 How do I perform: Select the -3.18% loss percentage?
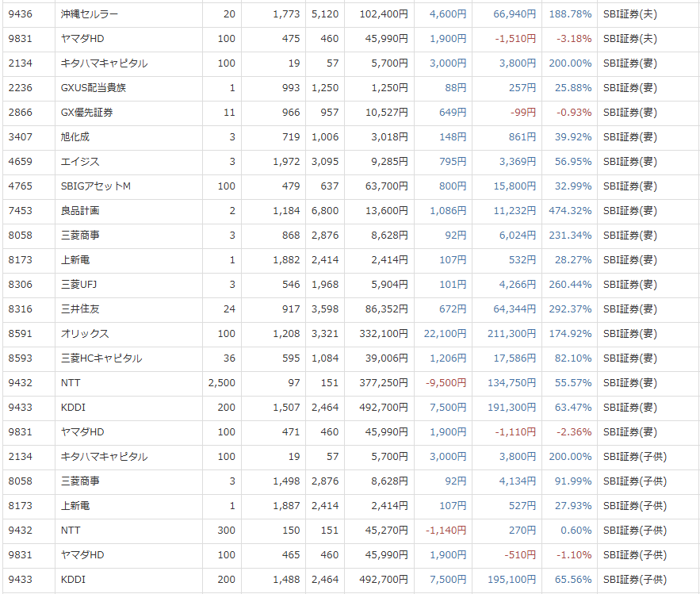tap(574, 39)
